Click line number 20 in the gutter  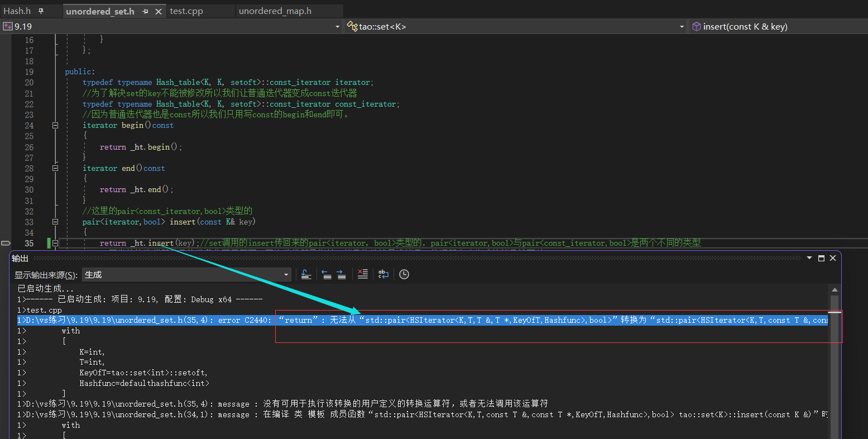coord(29,83)
